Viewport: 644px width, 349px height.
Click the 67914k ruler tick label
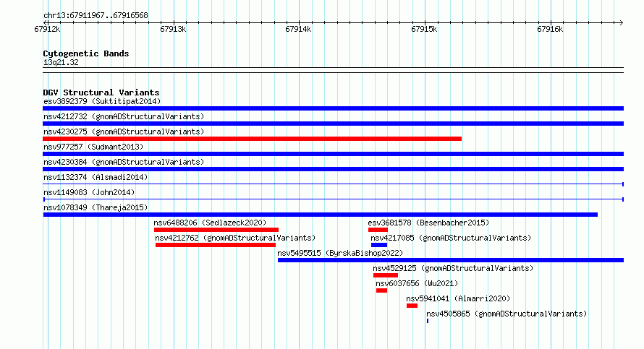coord(298,29)
